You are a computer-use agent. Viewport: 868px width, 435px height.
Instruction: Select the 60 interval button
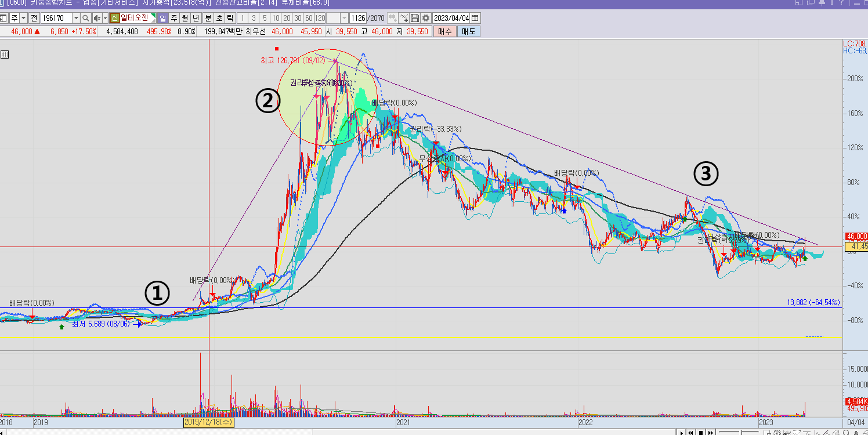pos(309,18)
